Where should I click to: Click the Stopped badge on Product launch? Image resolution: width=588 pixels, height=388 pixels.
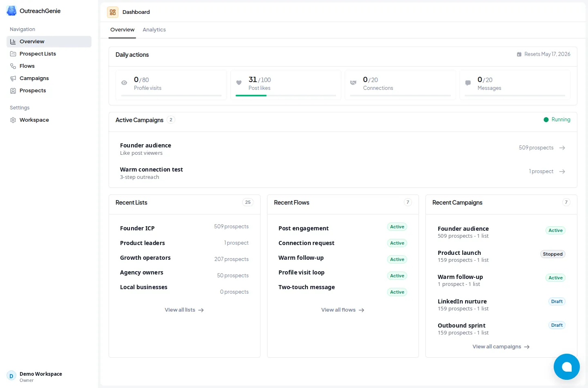pos(552,254)
